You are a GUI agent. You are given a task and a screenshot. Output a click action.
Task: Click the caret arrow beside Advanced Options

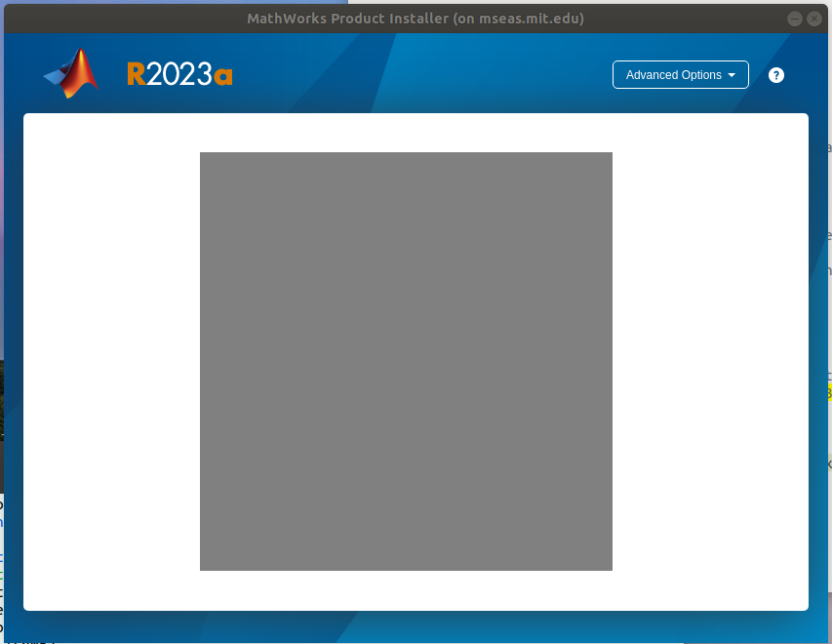click(732, 75)
